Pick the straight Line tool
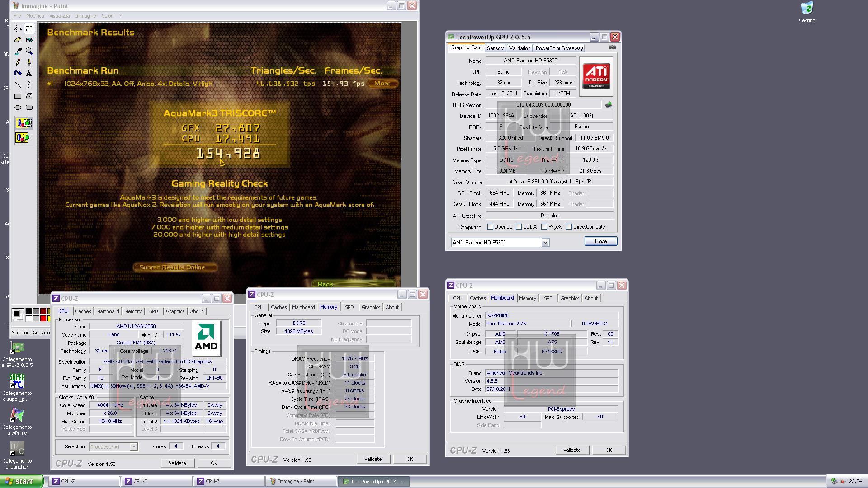Image resolution: width=868 pixels, height=488 pixels. click(18, 84)
